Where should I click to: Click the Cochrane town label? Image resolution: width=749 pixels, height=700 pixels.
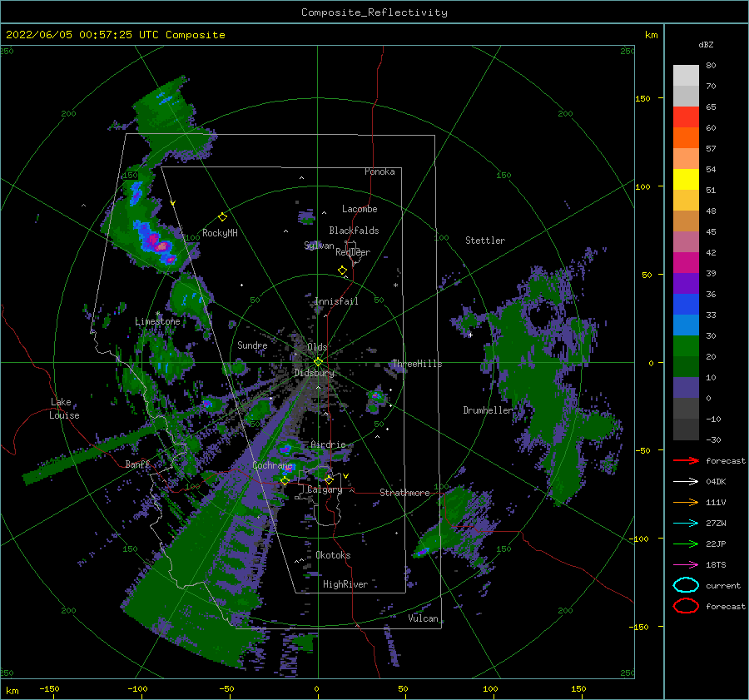click(272, 465)
